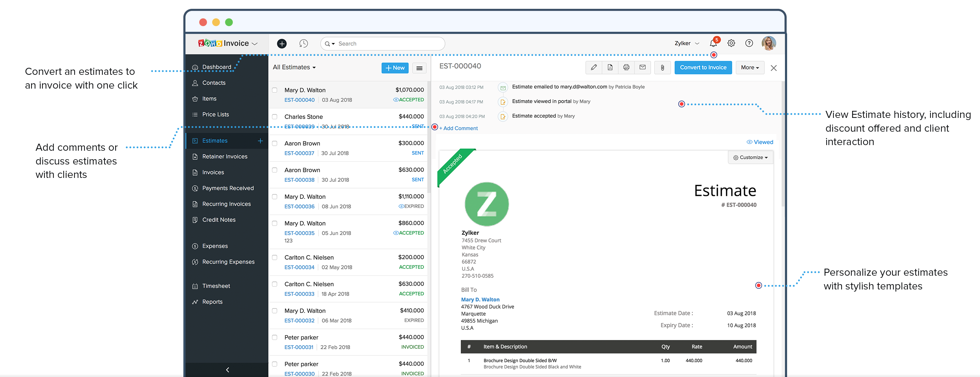The image size is (980, 377).
Task: Open the recent history clock icon
Action: tap(303, 44)
